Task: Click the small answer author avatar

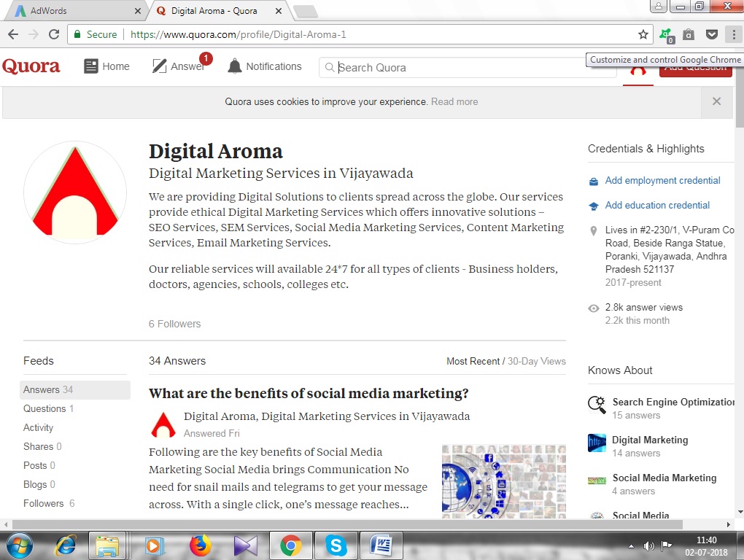Action: tap(163, 424)
